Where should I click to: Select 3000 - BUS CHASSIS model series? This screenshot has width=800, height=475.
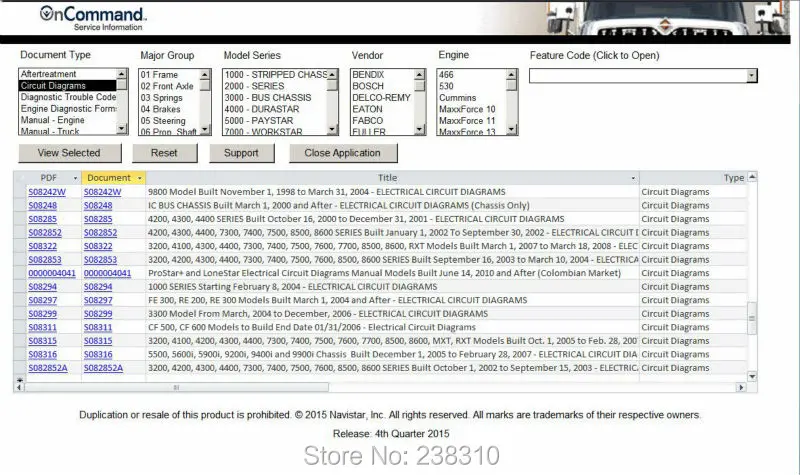(275, 97)
